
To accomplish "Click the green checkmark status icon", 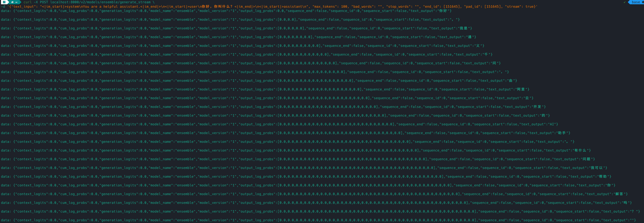I will coord(625,2).
